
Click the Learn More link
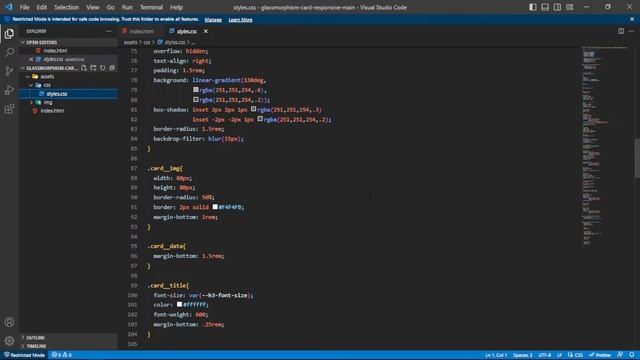coord(240,20)
